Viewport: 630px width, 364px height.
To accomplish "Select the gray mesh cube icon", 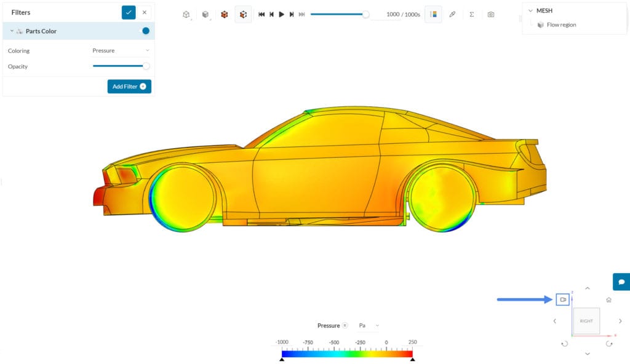I will click(x=205, y=14).
